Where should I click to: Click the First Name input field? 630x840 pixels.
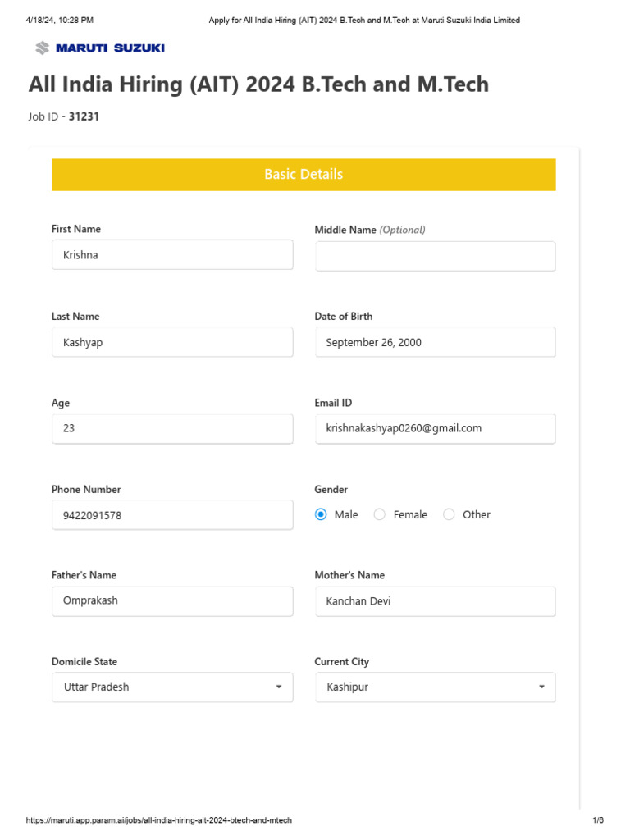pos(172,255)
